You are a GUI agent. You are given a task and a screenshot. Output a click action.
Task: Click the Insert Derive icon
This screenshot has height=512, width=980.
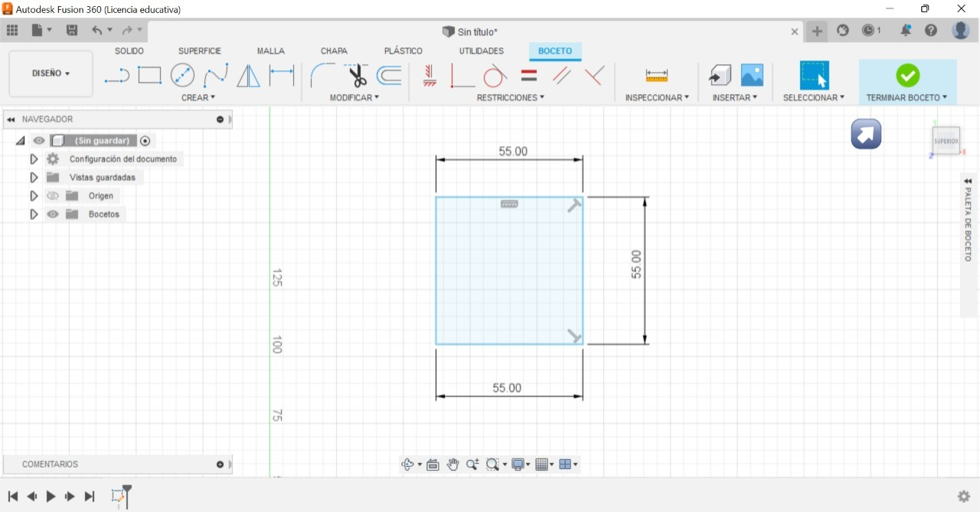tap(720, 75)
